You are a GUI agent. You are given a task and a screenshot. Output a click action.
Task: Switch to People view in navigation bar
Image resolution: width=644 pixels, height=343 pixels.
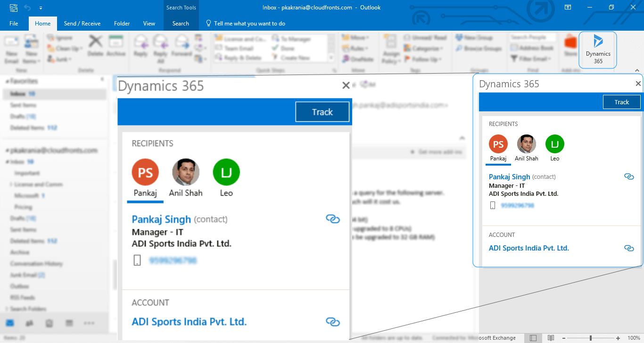pos(29,323)
